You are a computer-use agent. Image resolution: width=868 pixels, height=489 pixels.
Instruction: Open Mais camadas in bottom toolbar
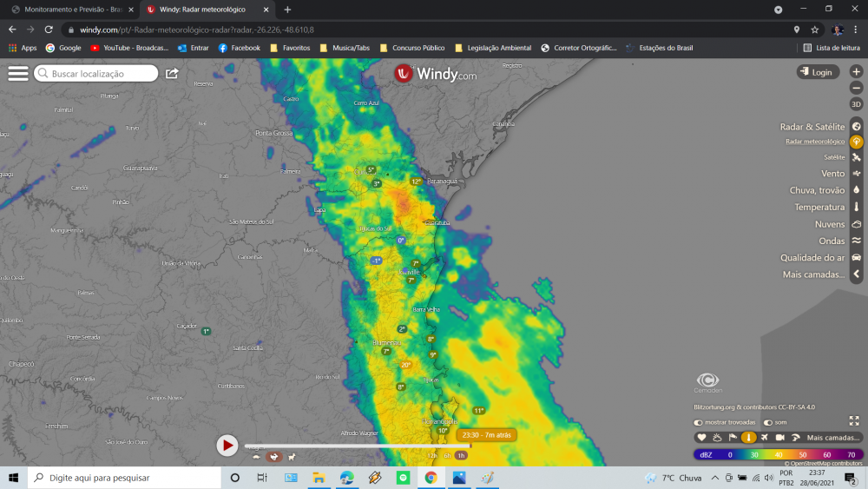tap(832, 438)
